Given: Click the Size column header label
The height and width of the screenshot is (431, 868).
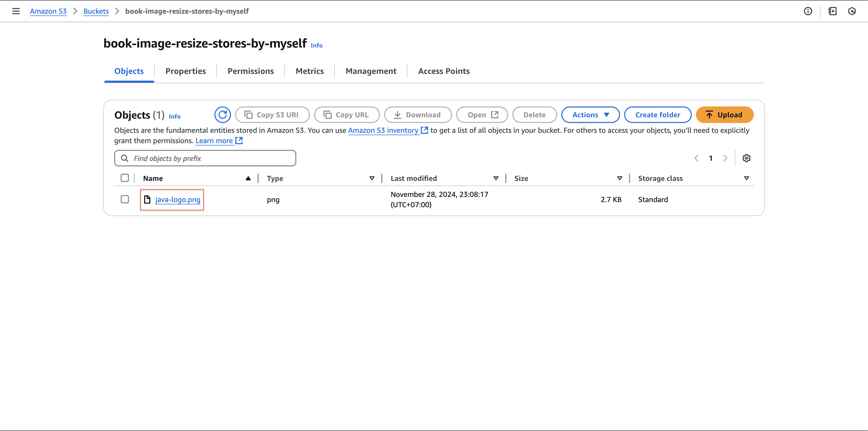Looking at the screenshot, I should [521, 178].
